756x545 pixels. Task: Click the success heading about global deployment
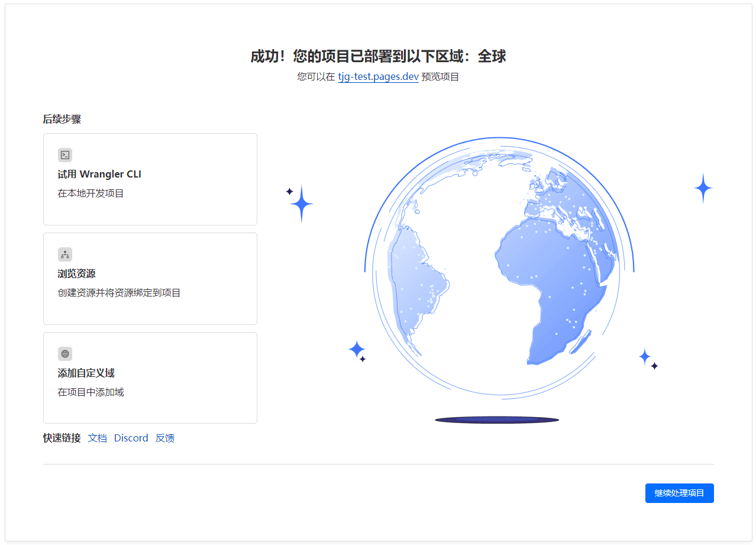click(378, 56)
